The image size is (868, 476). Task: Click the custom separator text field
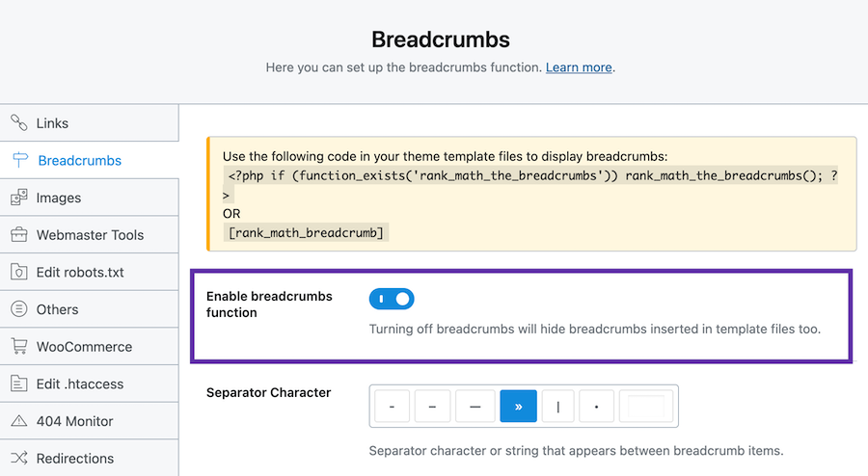point(647,407)
